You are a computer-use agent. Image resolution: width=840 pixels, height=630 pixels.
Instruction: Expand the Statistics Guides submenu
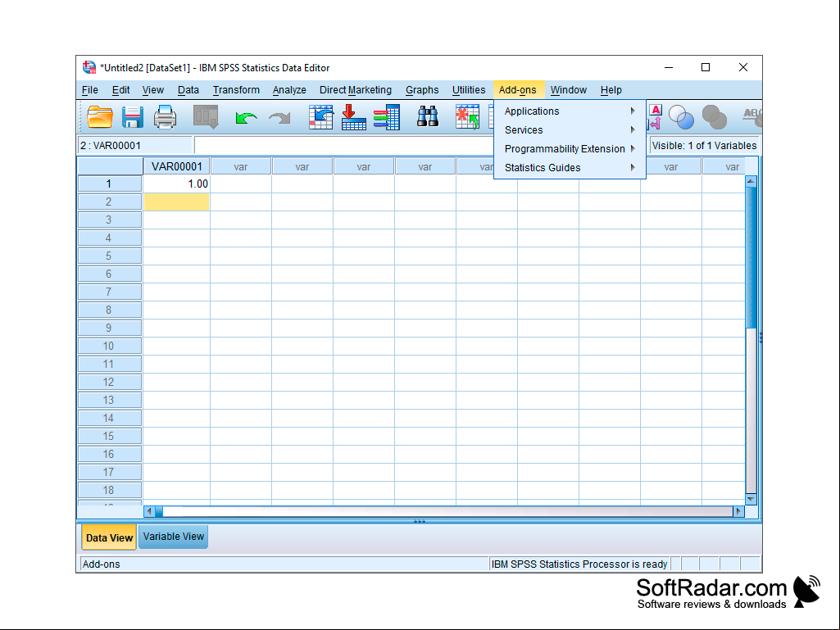tap(570, 167)
